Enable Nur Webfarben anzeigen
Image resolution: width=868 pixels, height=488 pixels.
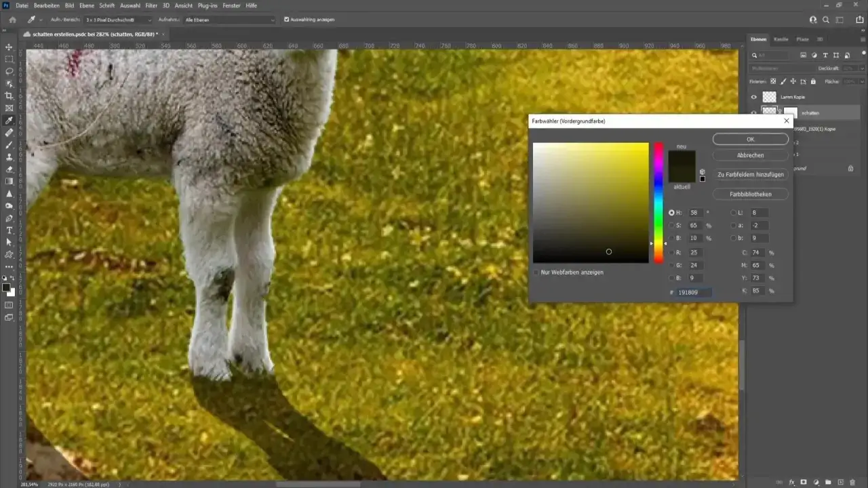point(537,272)
